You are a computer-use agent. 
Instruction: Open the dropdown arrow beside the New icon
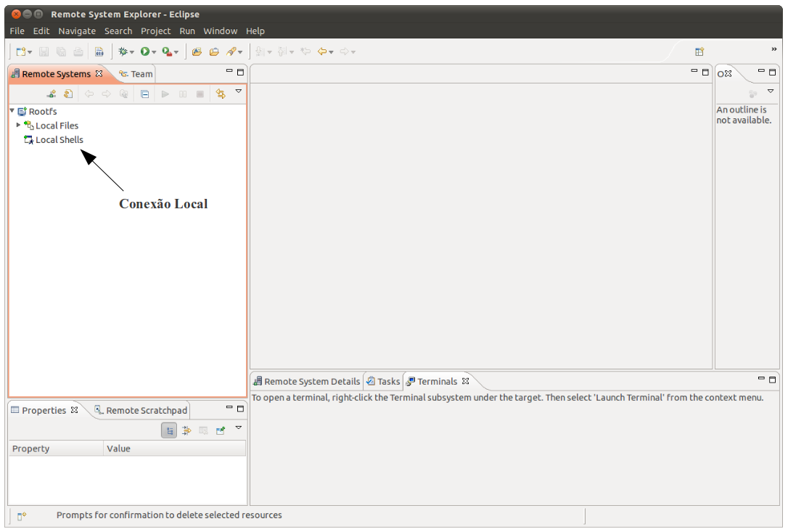pyautogui.click(x=30, y=52)
